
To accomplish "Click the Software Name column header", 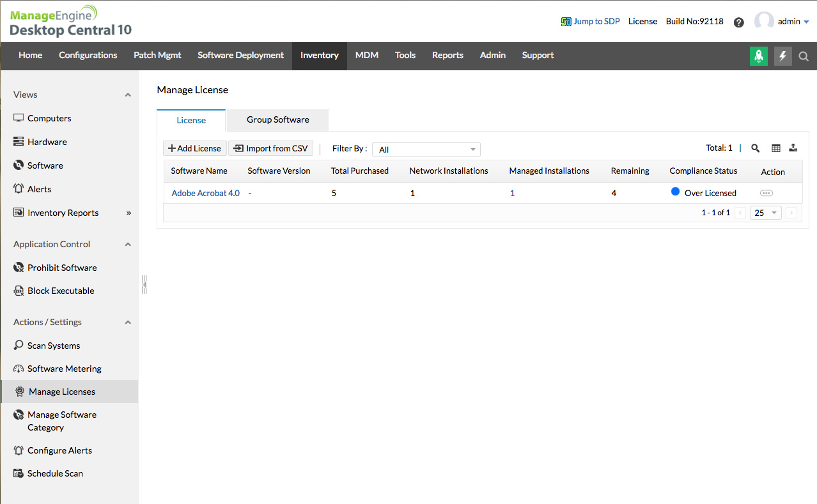I will pyautogui.click(x=199, y=171).
